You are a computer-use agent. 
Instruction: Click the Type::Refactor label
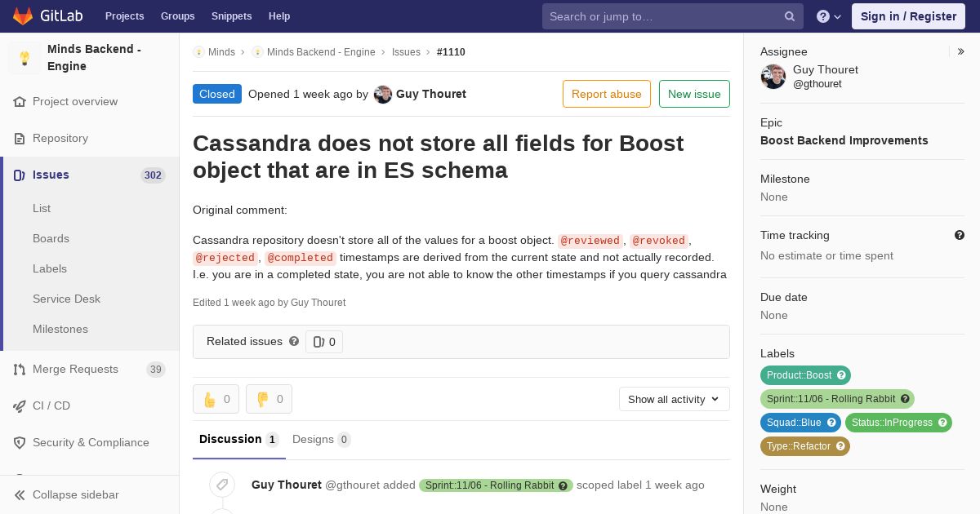[799, 446]
